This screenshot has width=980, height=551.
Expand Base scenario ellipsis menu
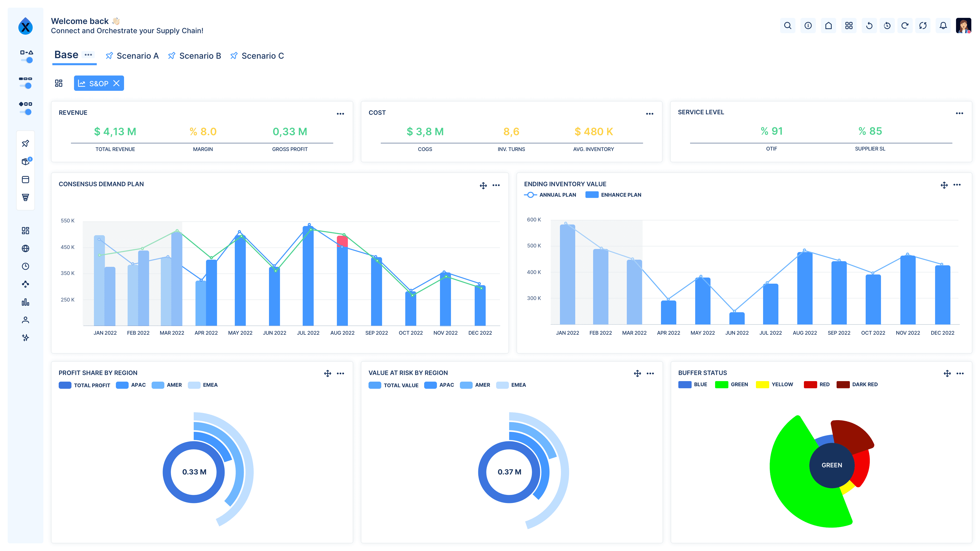[x=88, y=55]
